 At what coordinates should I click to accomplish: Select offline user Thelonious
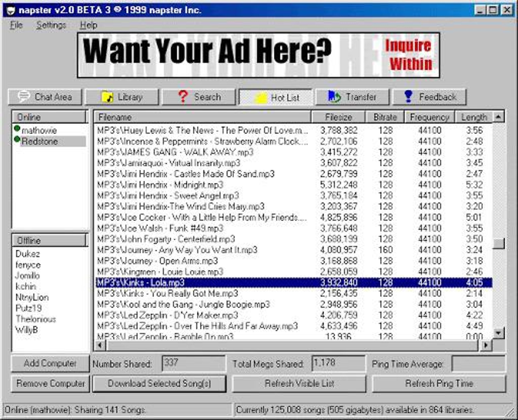tap(36, 319)
